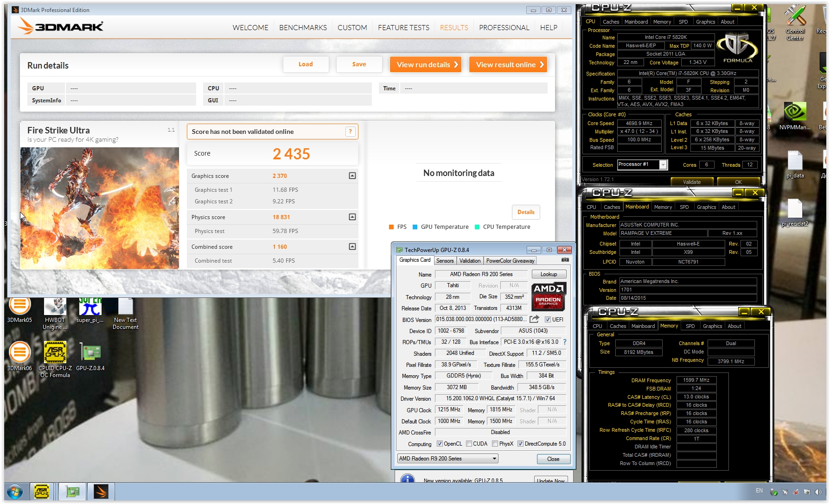Switch to 3DMark in the taskbar

101,491
